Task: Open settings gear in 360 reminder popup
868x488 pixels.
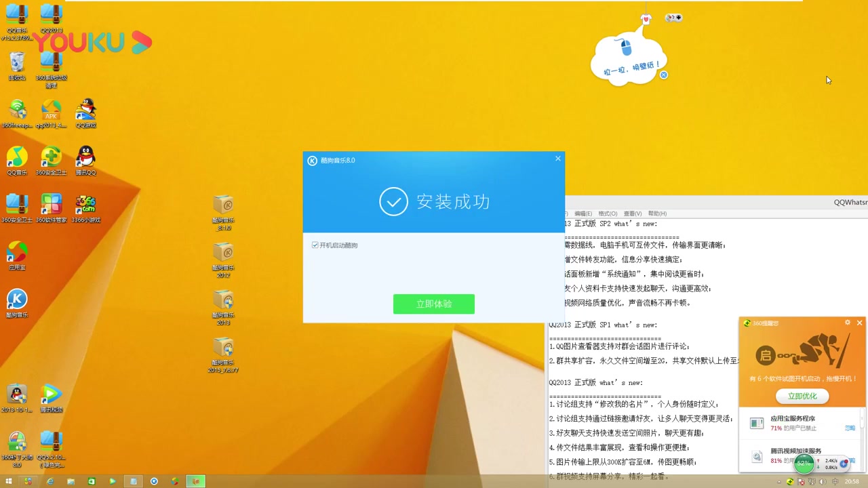Action: pyautogui.click(x=848, y=323)
